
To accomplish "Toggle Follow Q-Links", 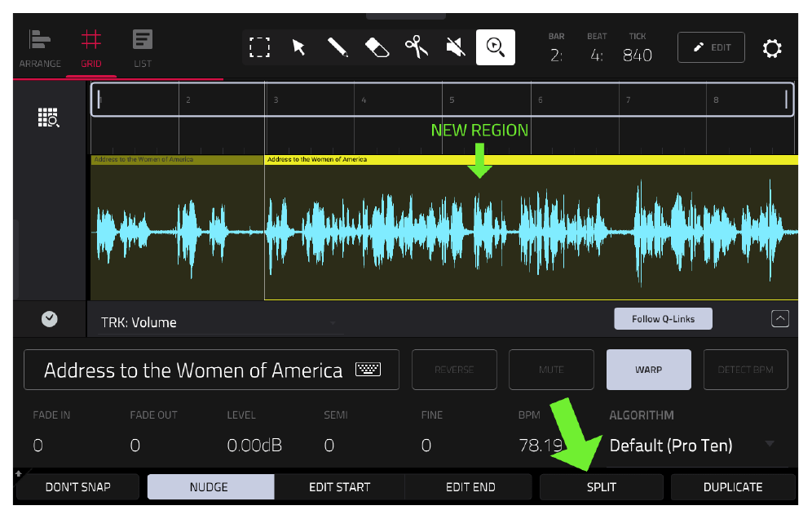I will (x=663, y=319).
